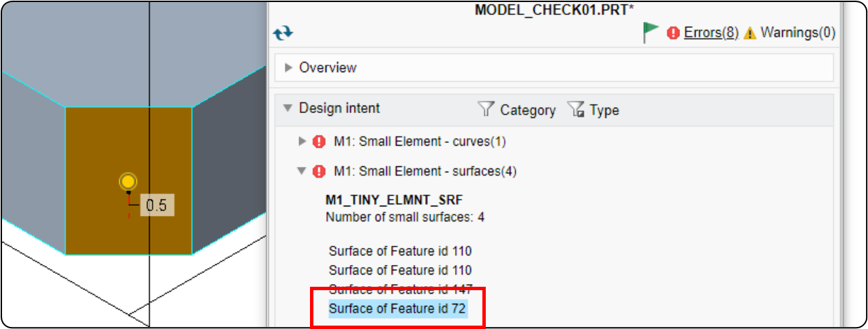Collapse the M1: Small Element - surfaces(4) node
Image resolution: width=868 pixels, height=329 pixels.
[303, 172]
